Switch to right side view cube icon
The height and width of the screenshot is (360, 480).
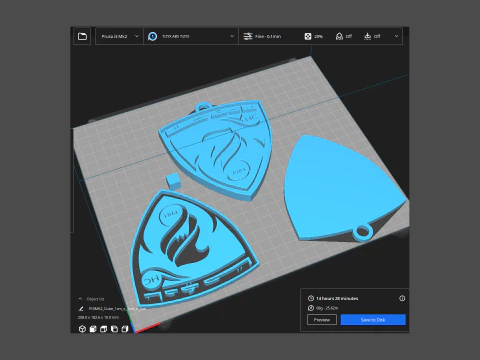pyautogui.click(x=125, y=329)
